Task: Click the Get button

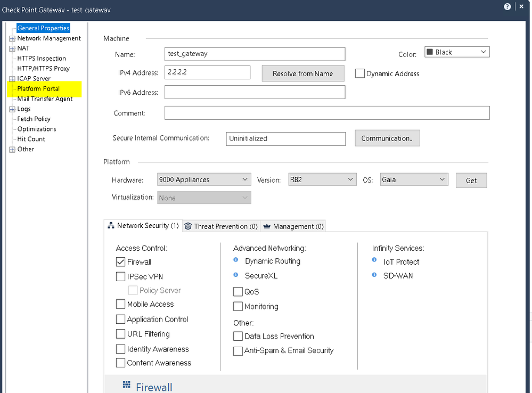Action: pos(471,181)
